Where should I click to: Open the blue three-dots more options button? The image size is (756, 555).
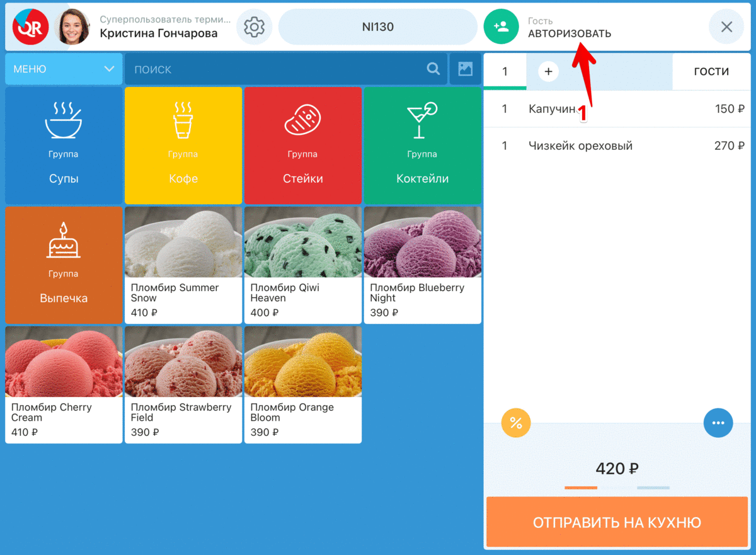point(718,423)
